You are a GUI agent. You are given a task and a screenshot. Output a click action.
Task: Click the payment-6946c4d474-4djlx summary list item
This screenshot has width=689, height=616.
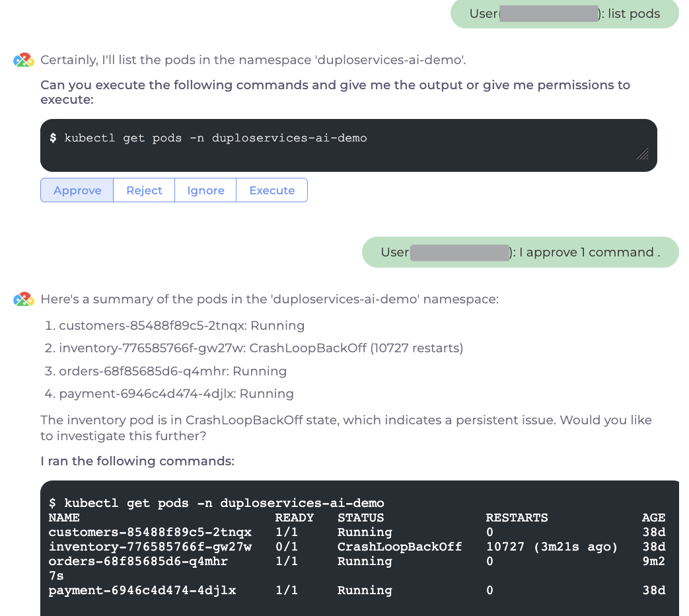pyautogui.click(x=176, y=394)
